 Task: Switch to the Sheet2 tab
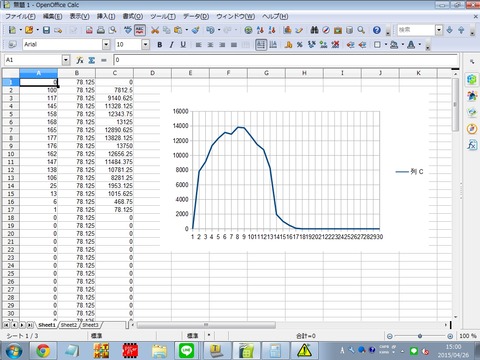point(69,325)
